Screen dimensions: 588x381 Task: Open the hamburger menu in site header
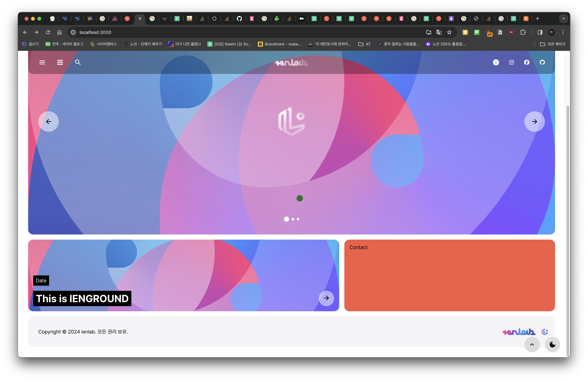pyautogui.click(x=42, y=62)
